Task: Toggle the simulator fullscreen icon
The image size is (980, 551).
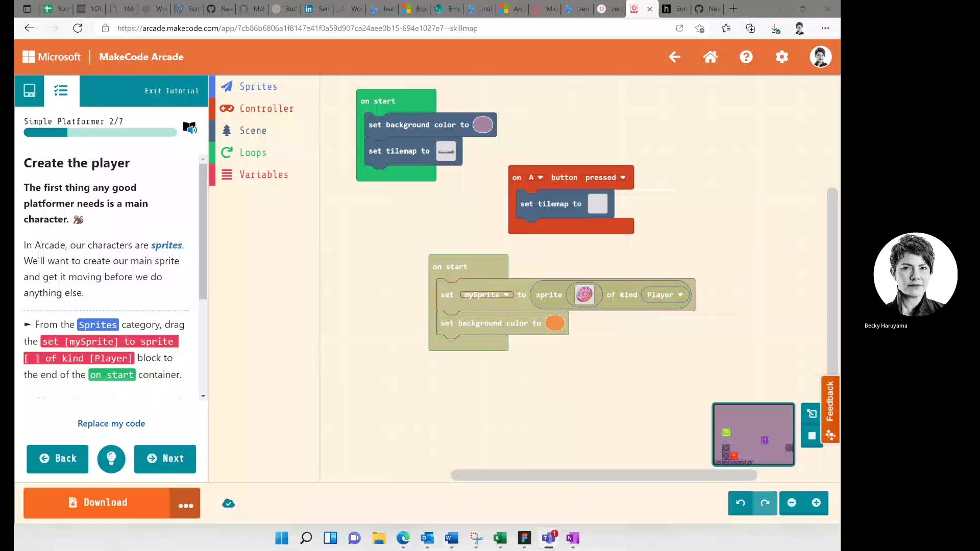Action: (812, 414)
